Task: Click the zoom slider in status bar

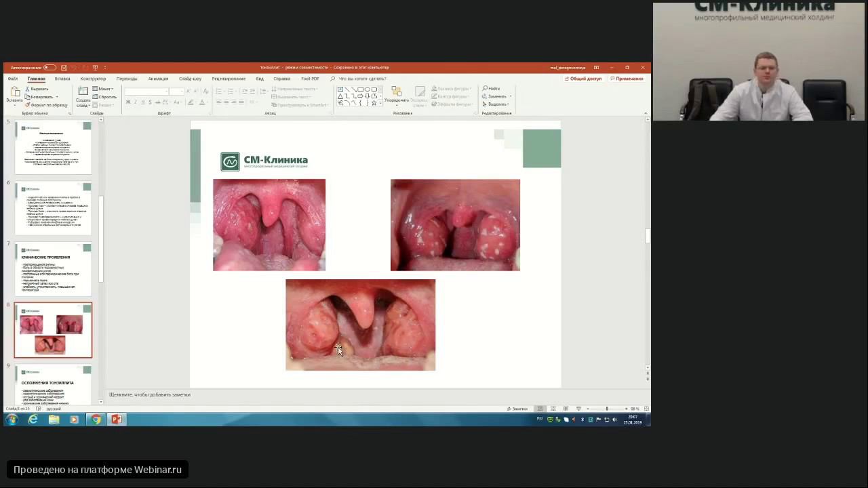Action: [x=606, y=409]
